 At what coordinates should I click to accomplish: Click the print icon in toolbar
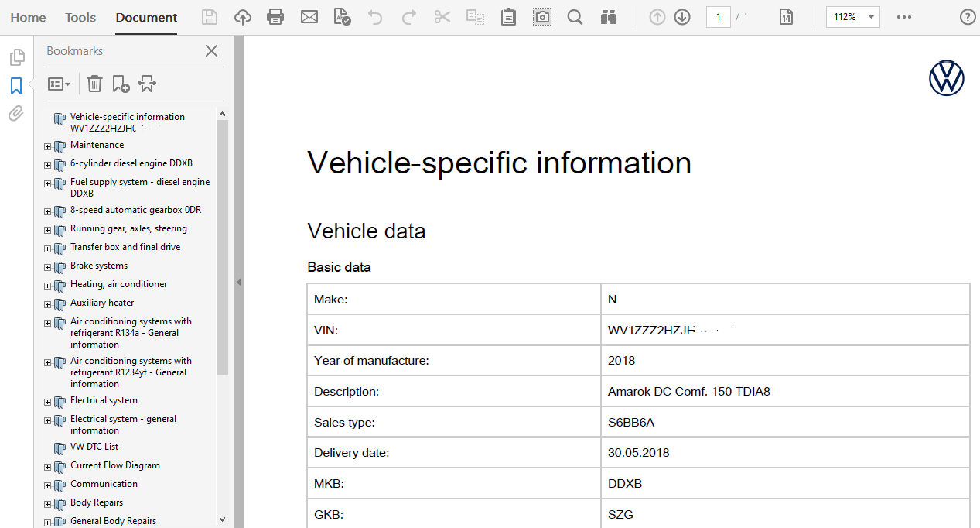coord(275,17)
